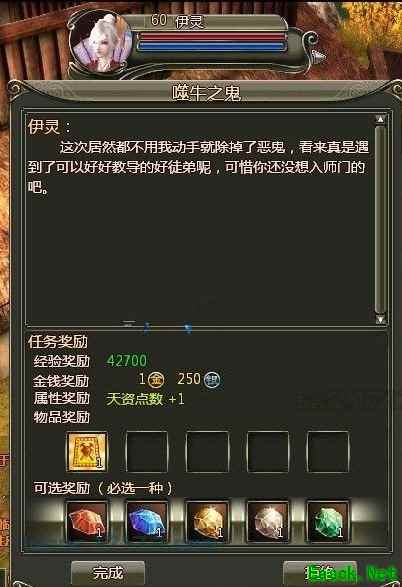Click the second empty item reward slot
Image resolution: width=402 pixels, height=587 pixels.
[x=207, y=451]
